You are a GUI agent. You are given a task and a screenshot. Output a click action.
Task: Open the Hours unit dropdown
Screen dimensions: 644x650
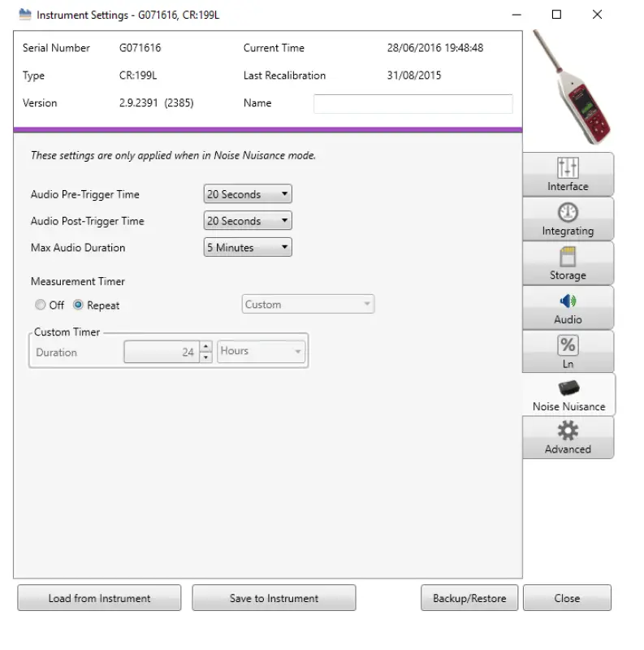pos(261,351)
